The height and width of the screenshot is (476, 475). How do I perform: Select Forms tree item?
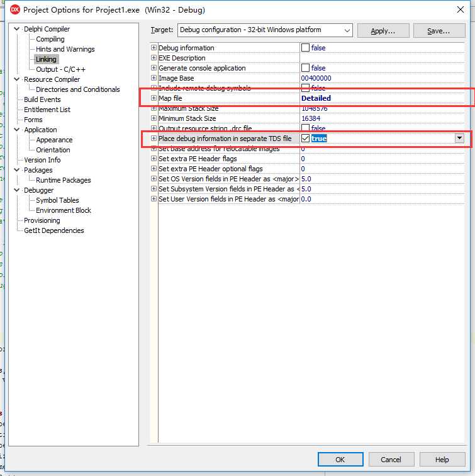pyautogui.click(x=33, y=120)
